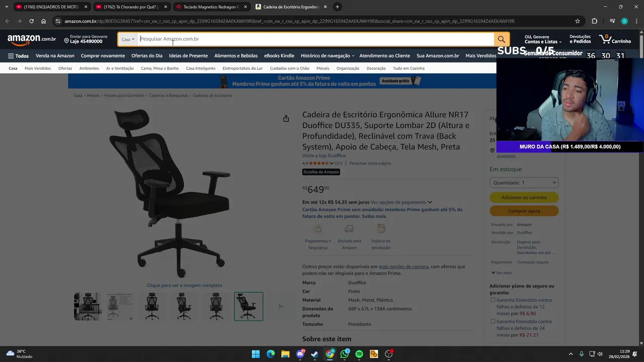Click the browser home icon
644x362 pixels.
click(x=43, y=21)
